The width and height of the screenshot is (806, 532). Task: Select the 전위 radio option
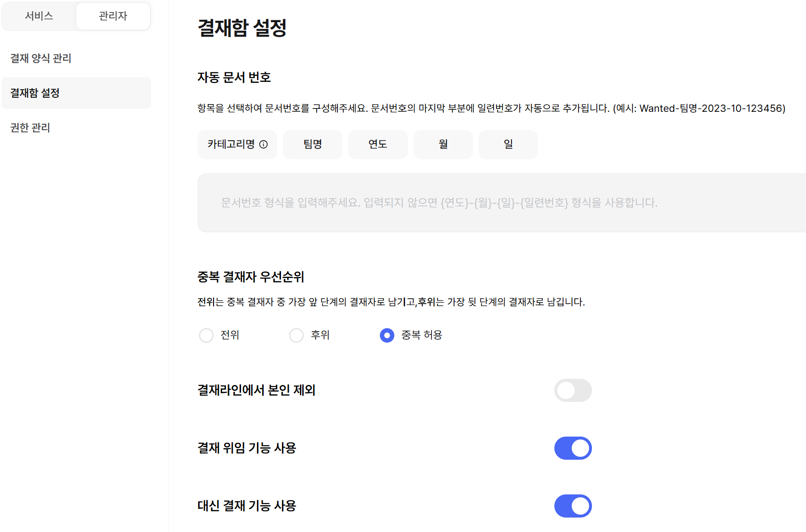(x=206, y=335)
